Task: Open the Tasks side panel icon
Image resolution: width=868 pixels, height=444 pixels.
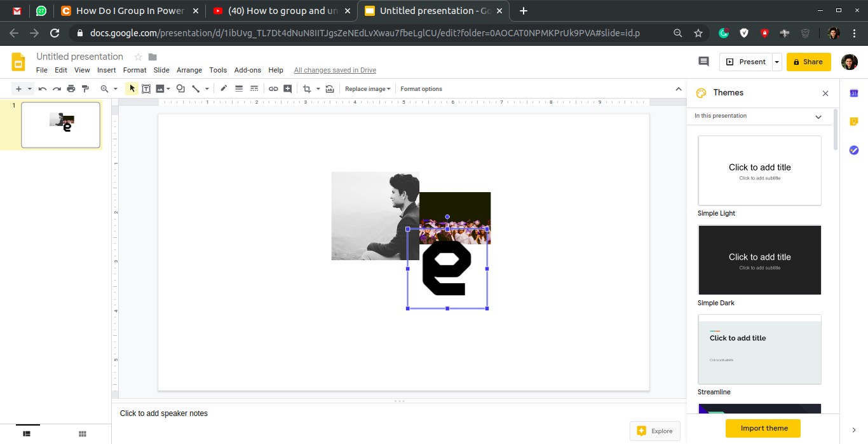Action: click(854, 150)
